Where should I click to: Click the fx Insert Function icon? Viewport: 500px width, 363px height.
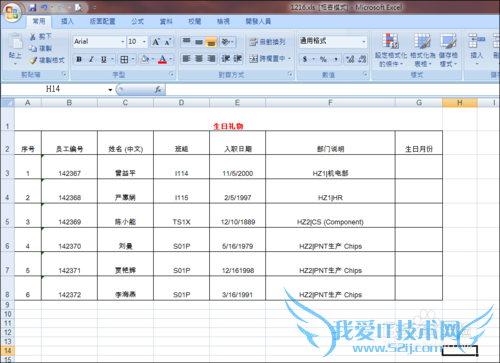pyautogui.click(x=158, y=89)
